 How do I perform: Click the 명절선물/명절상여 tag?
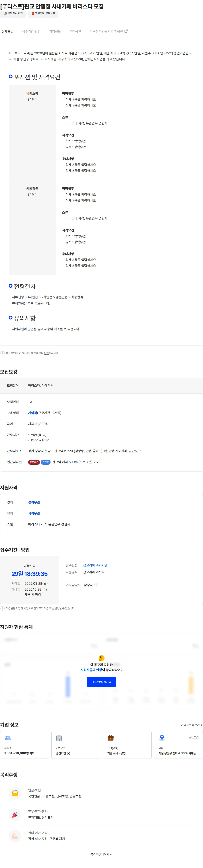[x=43, y=13]
